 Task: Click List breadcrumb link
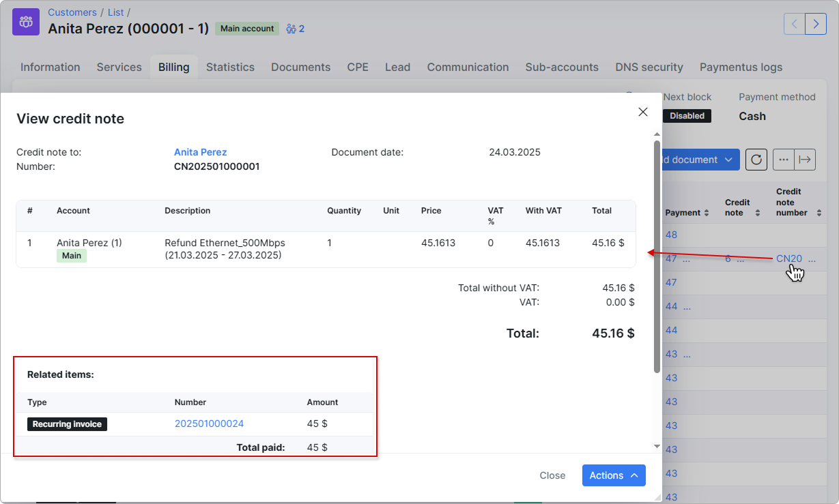(x=116, y=12)
